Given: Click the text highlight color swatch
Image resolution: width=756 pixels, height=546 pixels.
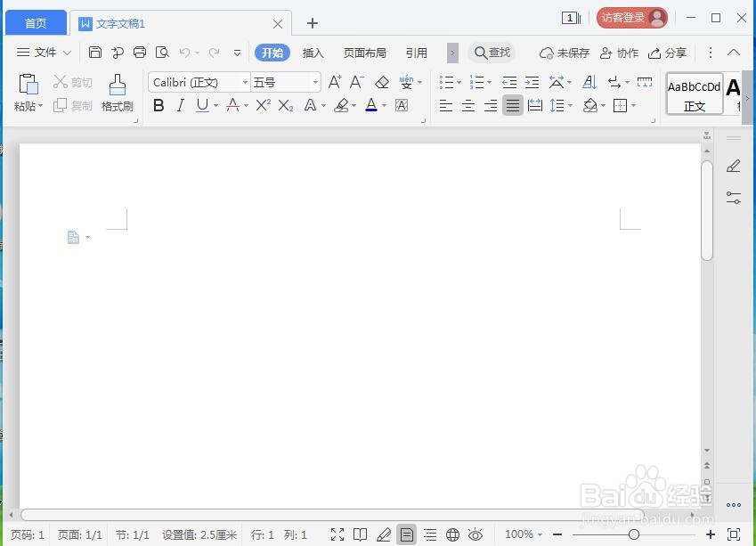Looking at the screenshot, I should point(341,105).
